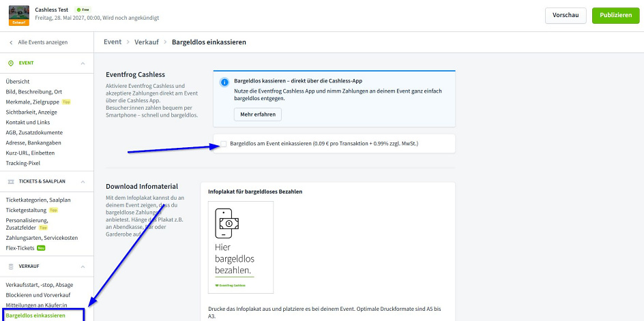Click the Infoplakat für bargeldloses Bezahlen title
644x321 pixels.
pyautogui.click(x=255, y=192)
